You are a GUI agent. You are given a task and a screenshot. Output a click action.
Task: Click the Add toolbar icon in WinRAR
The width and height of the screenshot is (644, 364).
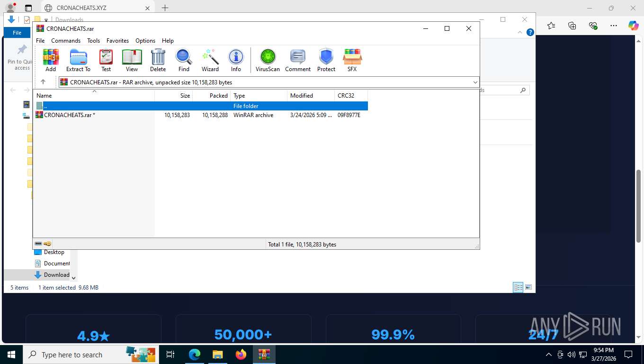pyautogui.click(x=51, y=60)
